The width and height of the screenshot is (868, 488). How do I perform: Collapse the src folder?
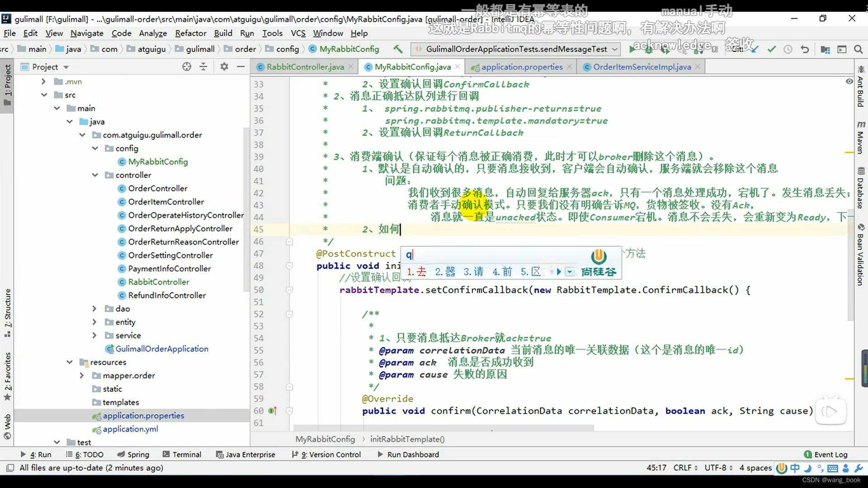44,95
